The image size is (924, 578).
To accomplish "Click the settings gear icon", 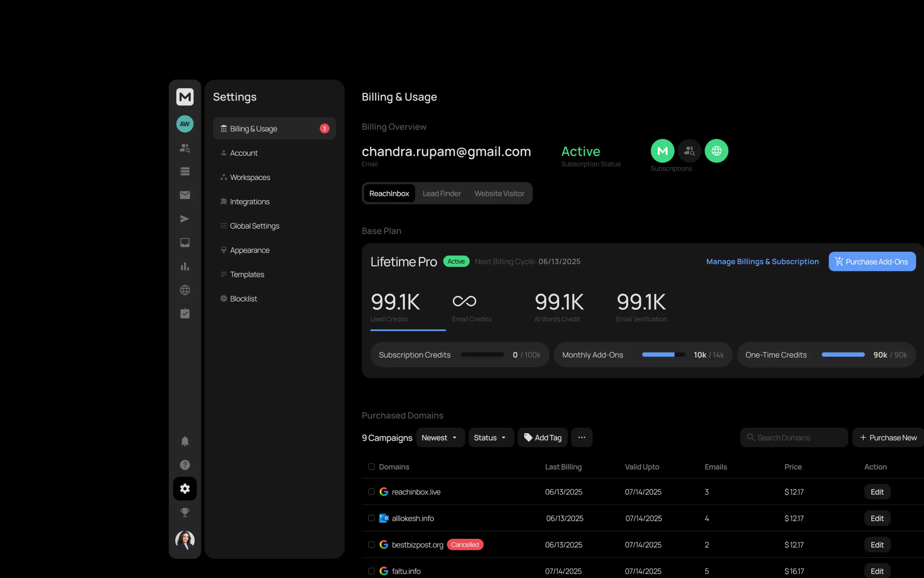I will click(185, 488).
